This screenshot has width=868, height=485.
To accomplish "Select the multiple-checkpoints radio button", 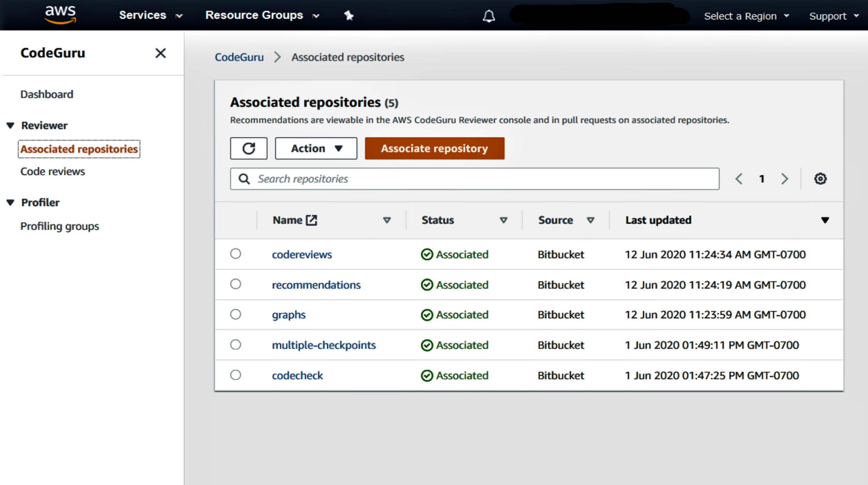I will pyautogui.click(x=235, y=345).
